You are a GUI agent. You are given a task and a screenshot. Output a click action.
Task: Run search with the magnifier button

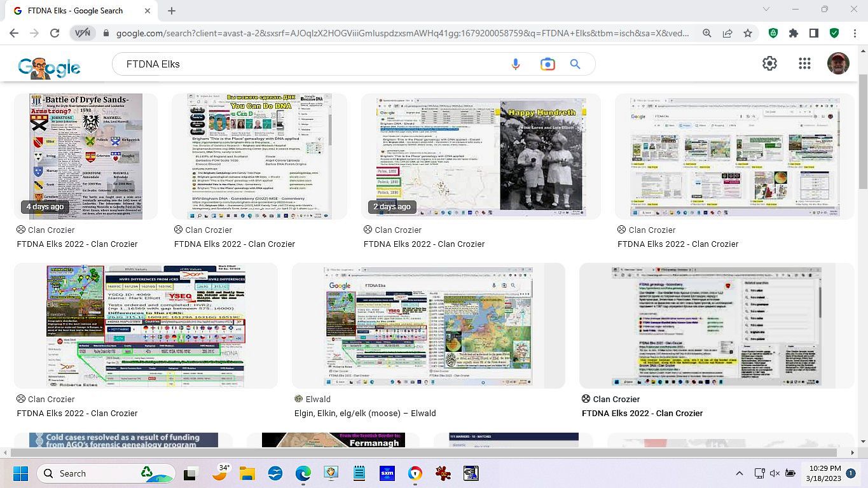[575, 64]
